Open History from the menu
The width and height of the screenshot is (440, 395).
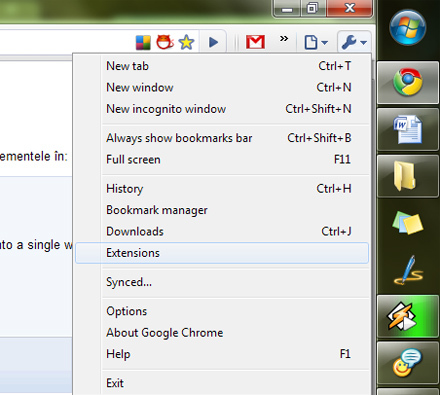pyautogui.click(x=222, y=189)
